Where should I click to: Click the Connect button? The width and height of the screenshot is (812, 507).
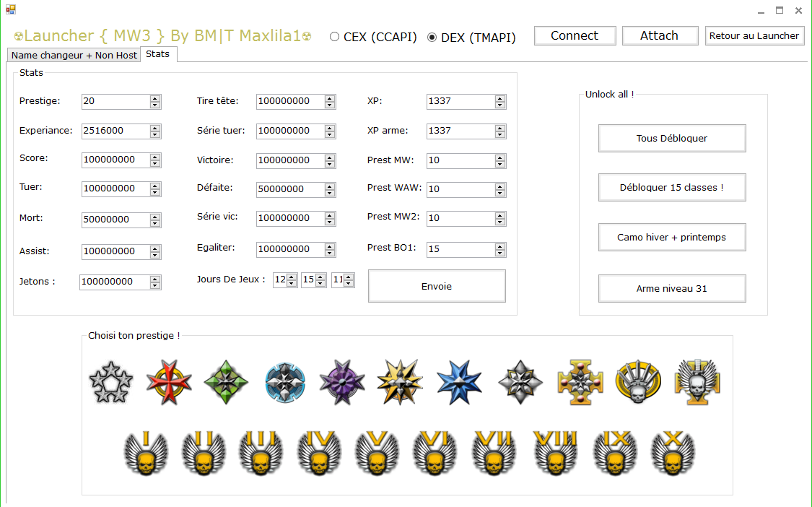(x=575, y=36)
